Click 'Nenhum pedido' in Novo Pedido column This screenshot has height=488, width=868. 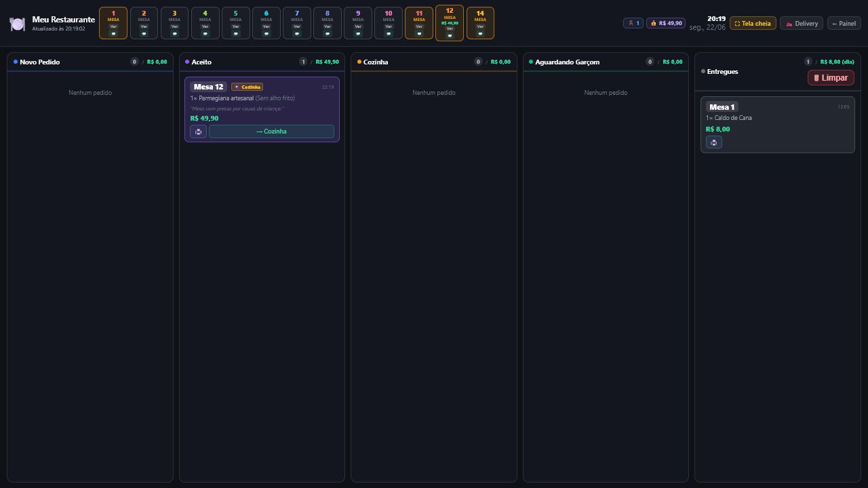click(90, 93)
